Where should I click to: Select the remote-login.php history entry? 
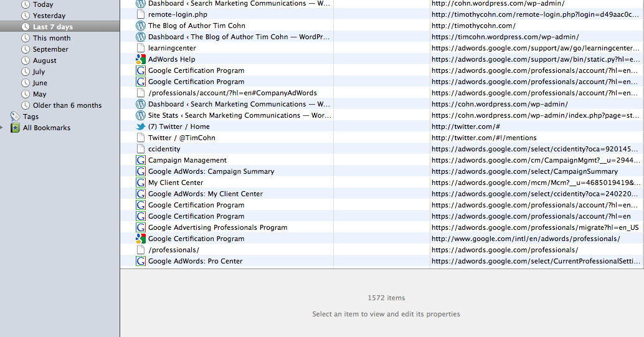178,14
